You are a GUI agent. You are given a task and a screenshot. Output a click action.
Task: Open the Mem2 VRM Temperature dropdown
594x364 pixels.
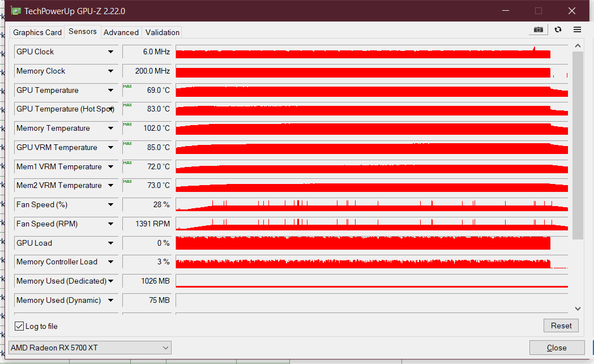pyautogui.click(x=110, y=185)
